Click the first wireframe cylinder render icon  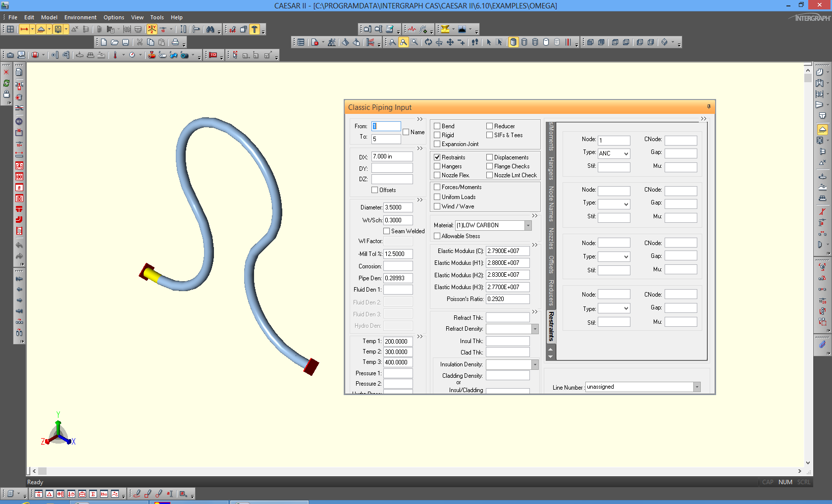524,43
